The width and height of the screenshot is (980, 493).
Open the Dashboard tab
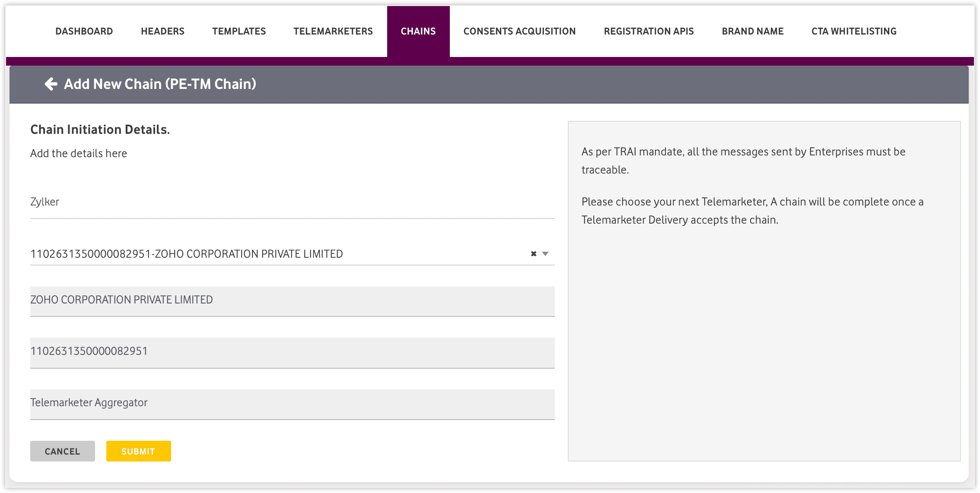pyautogui.click(x=84, y=31)
